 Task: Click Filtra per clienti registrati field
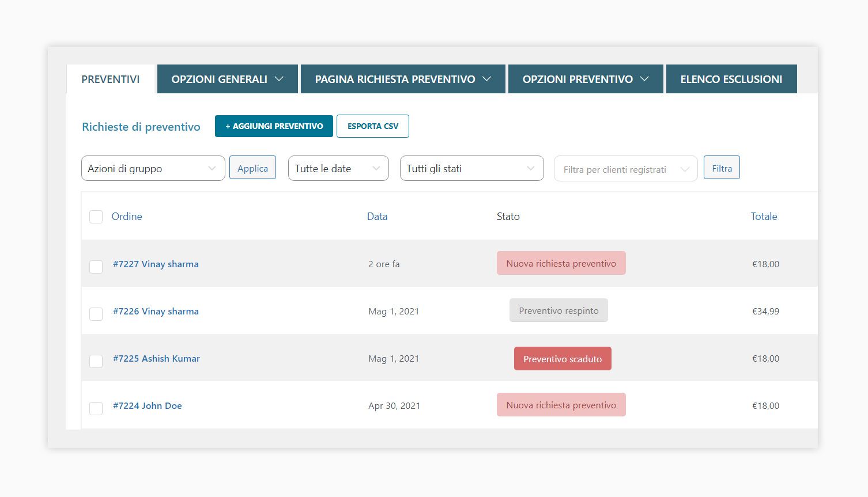click(625, 169)
